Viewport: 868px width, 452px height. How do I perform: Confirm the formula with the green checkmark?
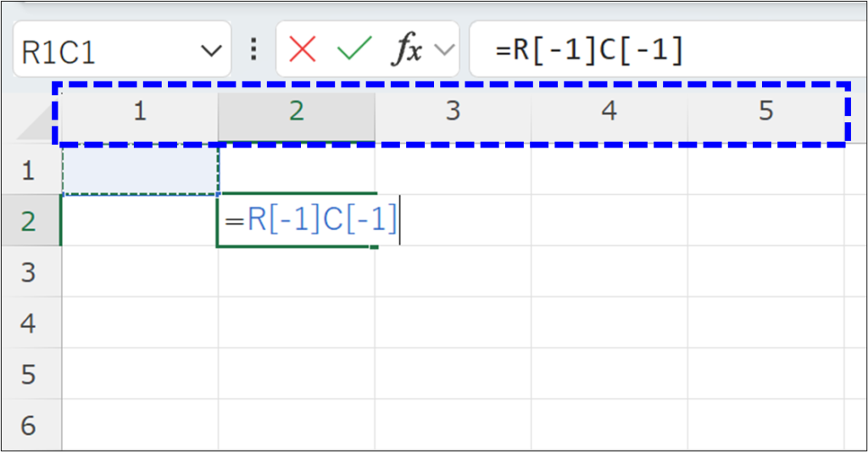click(x=353, y=50)
